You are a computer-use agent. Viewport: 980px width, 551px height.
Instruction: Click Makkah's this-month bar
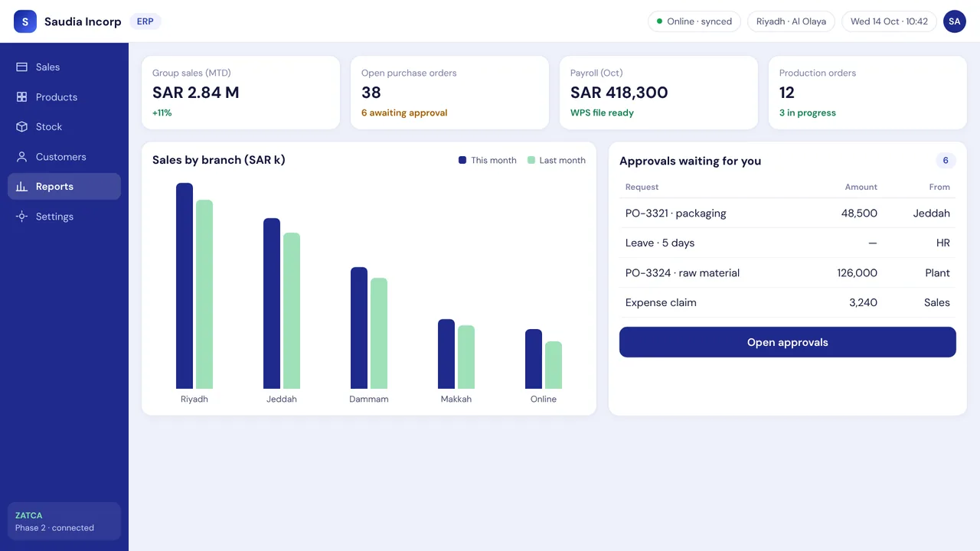click(x=446, y=354)
